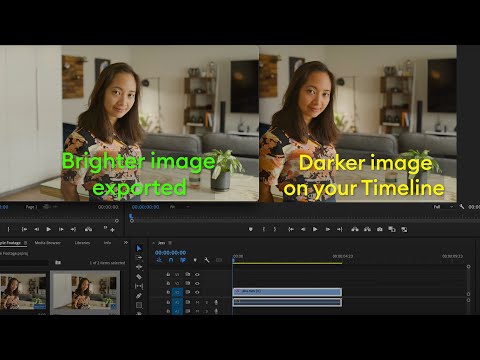The width and height of the screenshot is (480, 360).
Task: Go to Out point in Program monitor
Action: click(x=340, y=229)
